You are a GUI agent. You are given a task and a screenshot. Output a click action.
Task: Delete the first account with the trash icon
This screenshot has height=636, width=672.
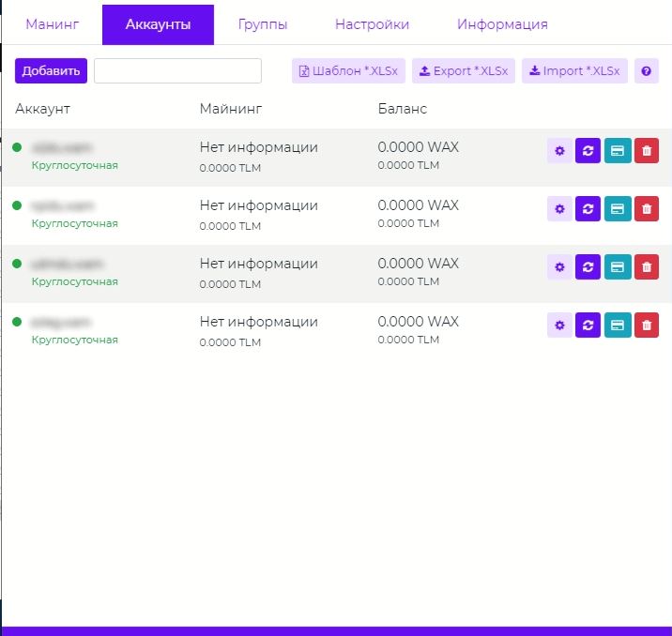647,151
